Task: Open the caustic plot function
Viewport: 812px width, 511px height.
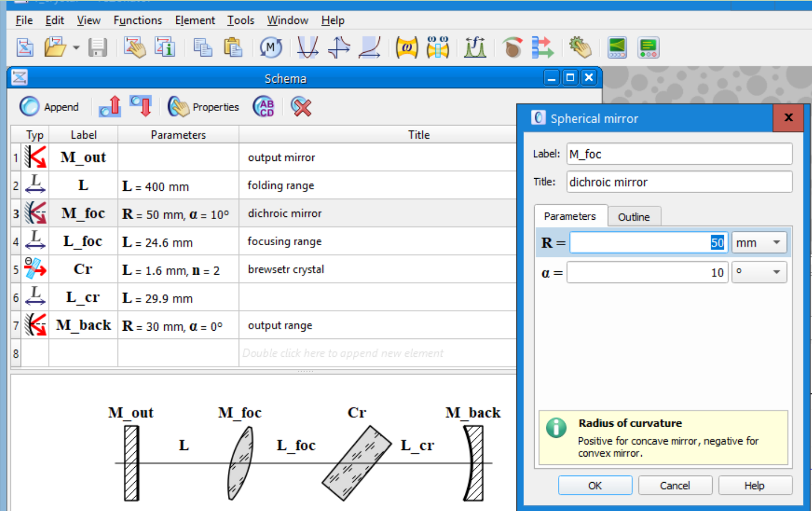Action: tap(307, 47)
